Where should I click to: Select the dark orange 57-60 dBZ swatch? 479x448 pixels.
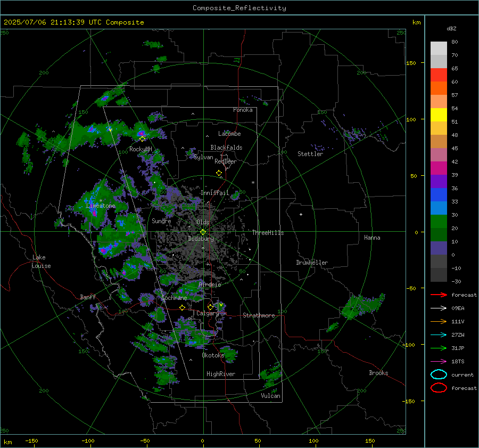coord(439,88)
